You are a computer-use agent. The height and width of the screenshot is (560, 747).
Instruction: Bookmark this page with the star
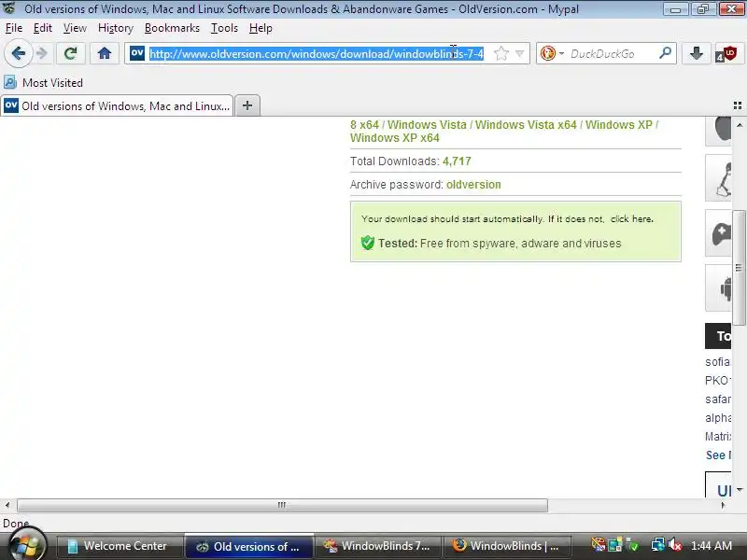[501, 53]
